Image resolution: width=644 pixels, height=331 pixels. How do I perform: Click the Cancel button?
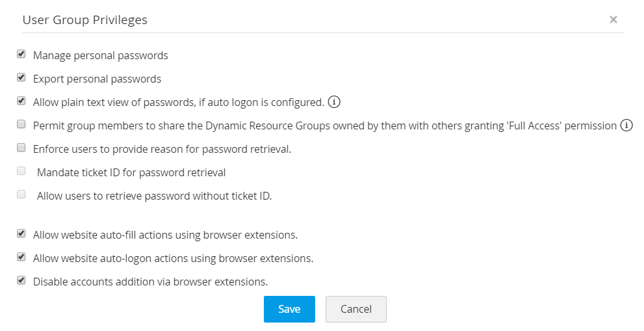click(355, 309)
